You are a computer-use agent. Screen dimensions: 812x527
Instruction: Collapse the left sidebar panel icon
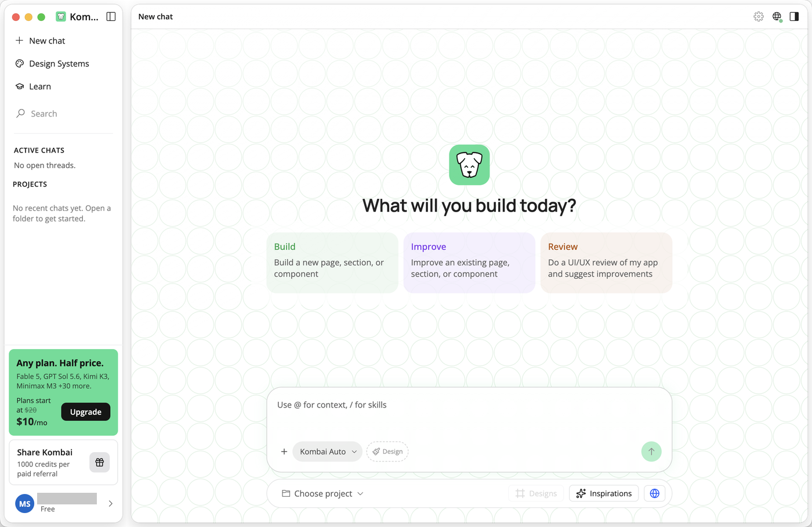click(x=111, y=17)
